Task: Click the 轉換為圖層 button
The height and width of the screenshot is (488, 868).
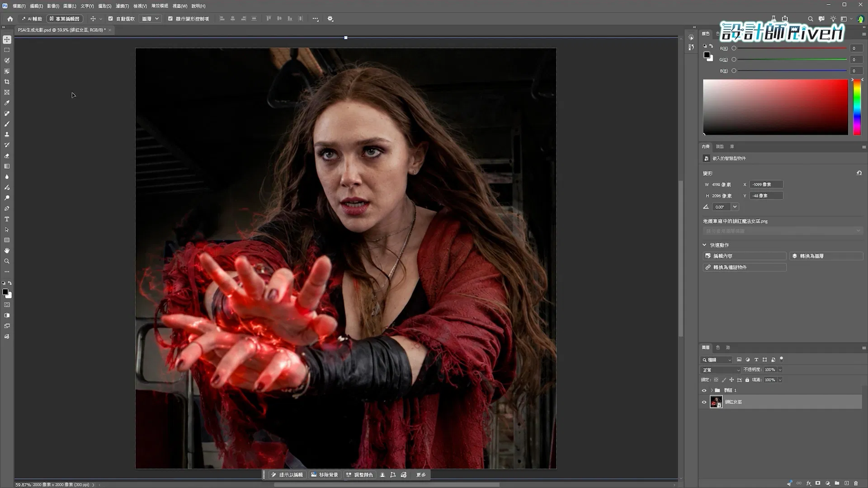Action: pos(826,256)
